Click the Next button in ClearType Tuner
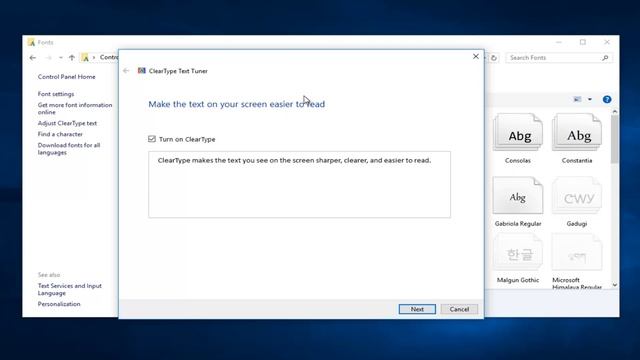This screenshot has height=360, width=640. coord(417,309)
